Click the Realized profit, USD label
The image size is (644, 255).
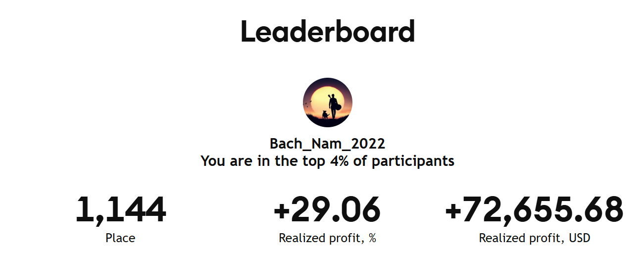(x=534, y=238)
